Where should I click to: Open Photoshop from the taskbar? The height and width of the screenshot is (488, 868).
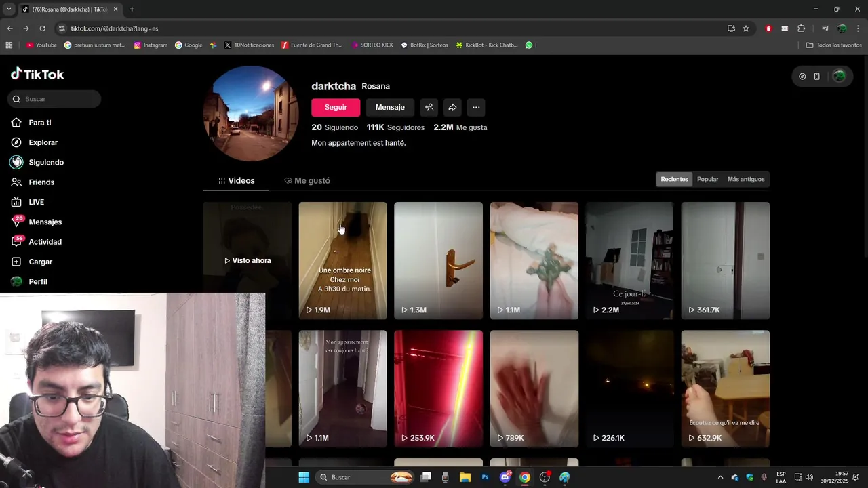click(485, 477)
